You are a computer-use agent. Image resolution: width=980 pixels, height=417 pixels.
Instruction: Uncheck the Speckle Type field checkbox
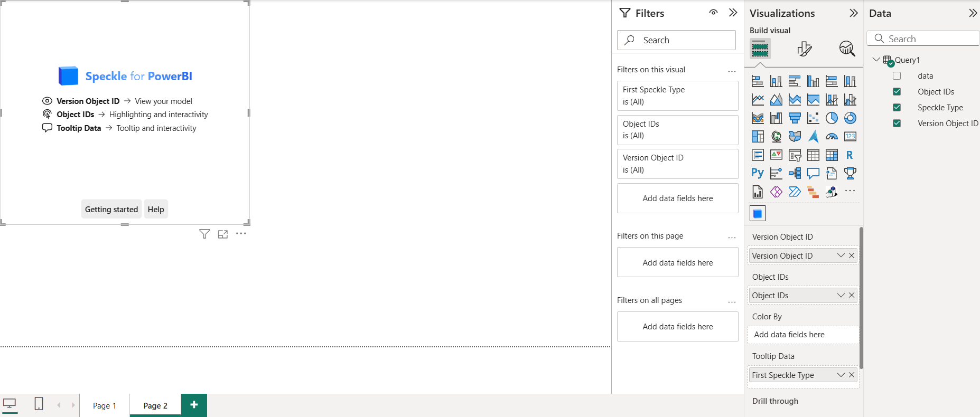coord(897,108)
